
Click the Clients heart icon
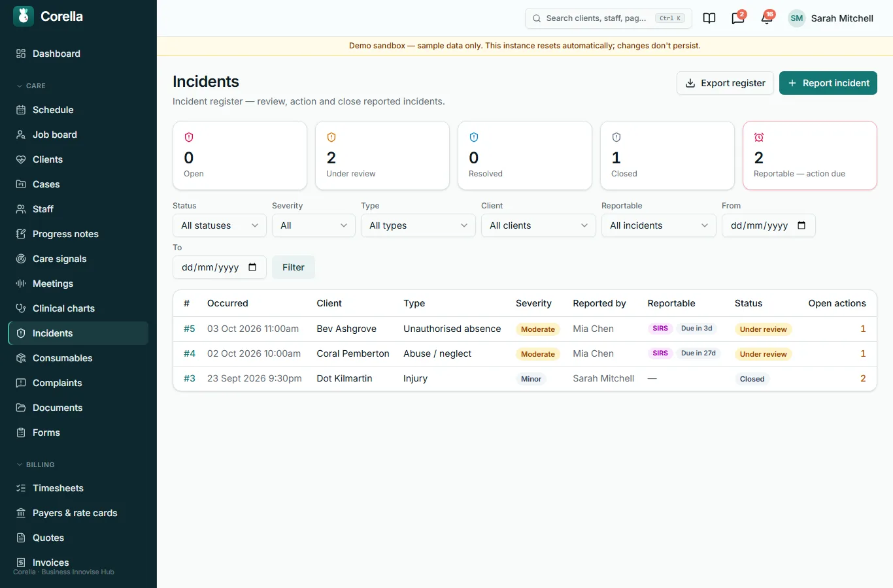click(x=21, y=159)
